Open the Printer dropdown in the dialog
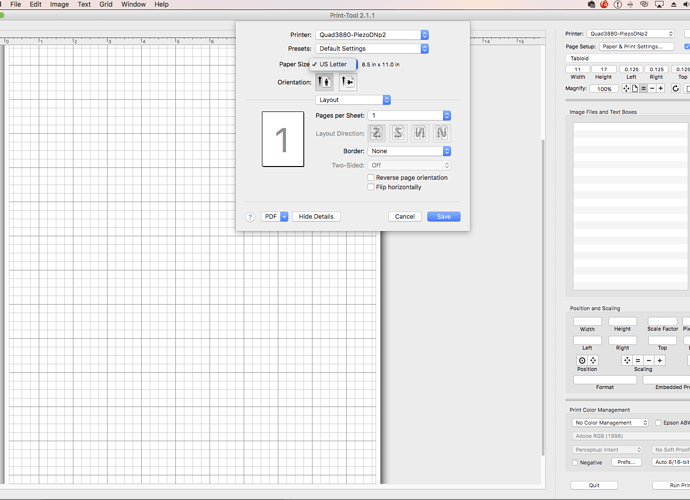Image resolution: width=690 pixels, height=500 pixels. click(372, 35)
